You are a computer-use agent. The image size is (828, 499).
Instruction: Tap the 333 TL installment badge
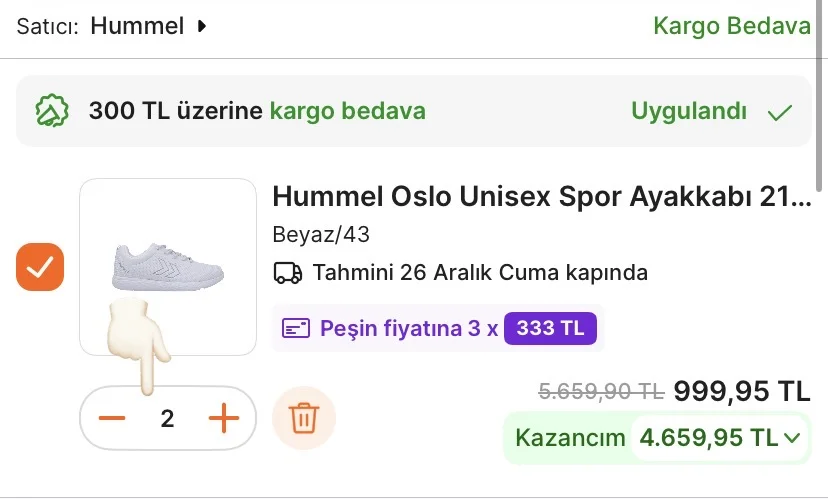point(550,328)
